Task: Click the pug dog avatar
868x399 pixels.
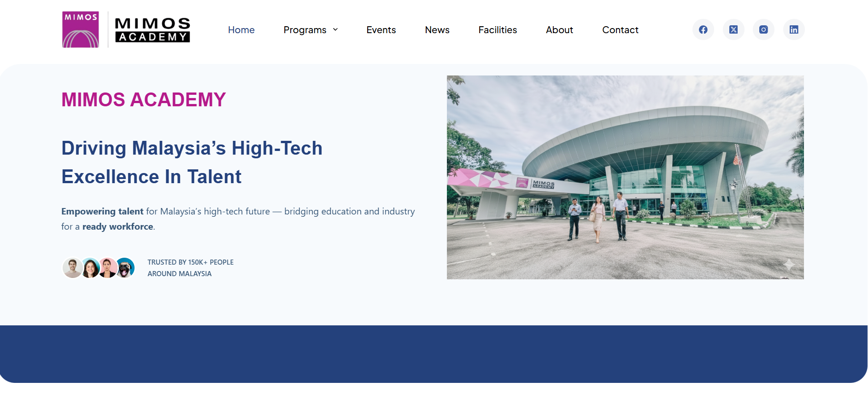Action: coord(125,268)
